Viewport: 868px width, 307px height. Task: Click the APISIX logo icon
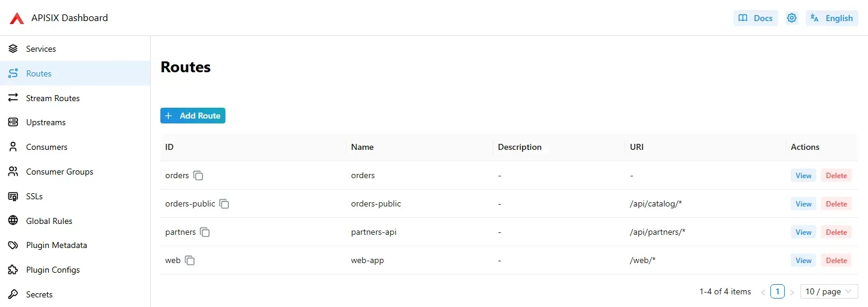17,18
